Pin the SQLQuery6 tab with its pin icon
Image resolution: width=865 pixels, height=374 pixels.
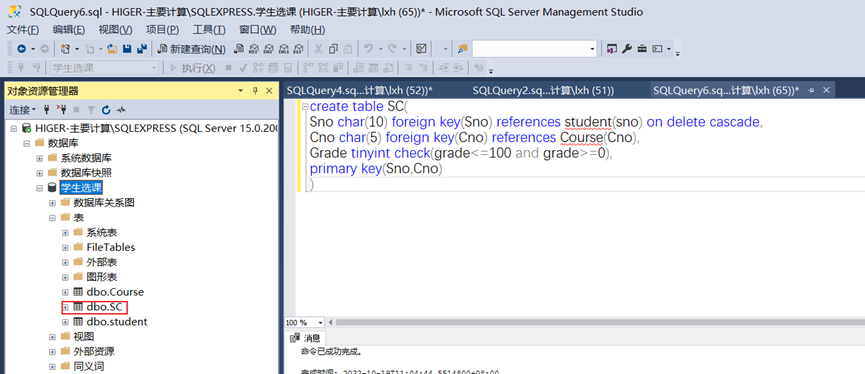point(811,90)
